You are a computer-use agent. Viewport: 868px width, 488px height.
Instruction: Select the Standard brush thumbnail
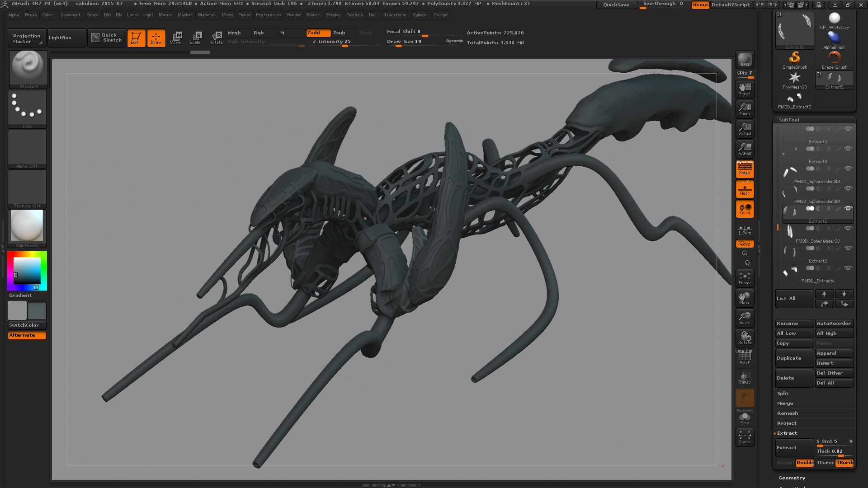[28, 69]
